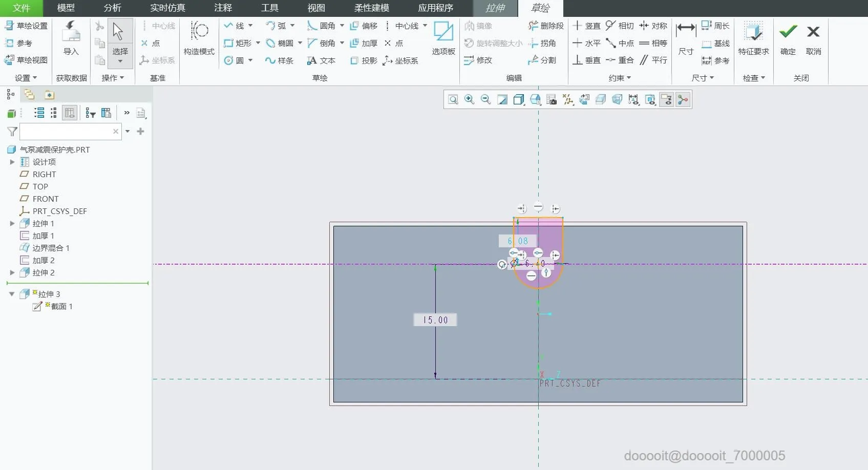The image size is (868, 470).
Task: Switch to the 视图 (View) ribbon tab
Action: pyautogui.click(x=316, y=8)
